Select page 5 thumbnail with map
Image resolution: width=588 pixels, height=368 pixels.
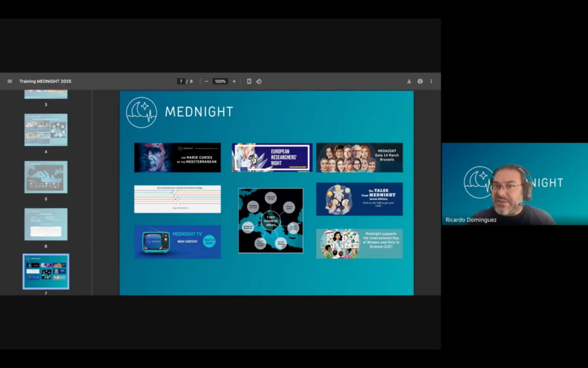[x=46, y=177]
